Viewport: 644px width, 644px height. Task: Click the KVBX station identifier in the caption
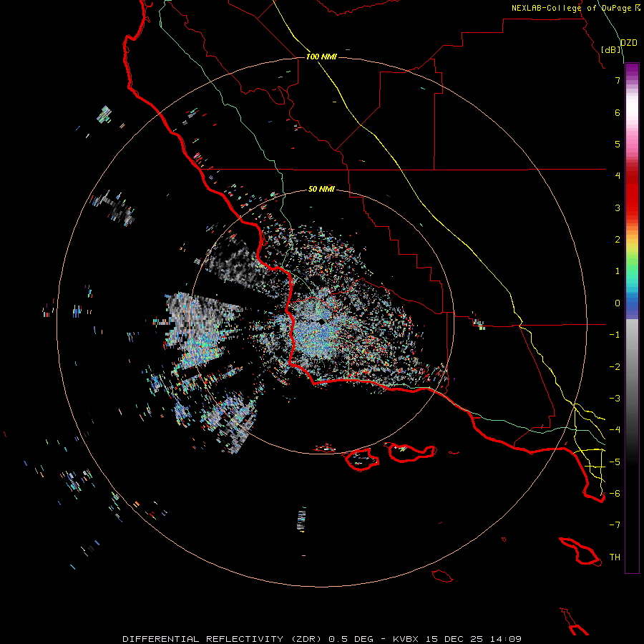click(x=406, y=639)
